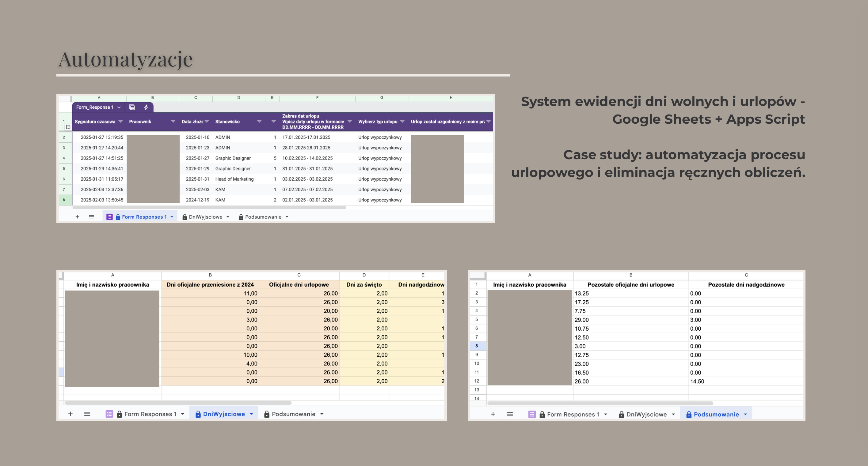Click the horizontal scrollbar under the Form_Response table
The height and width of the screenshot is (466, 868).
209,207
